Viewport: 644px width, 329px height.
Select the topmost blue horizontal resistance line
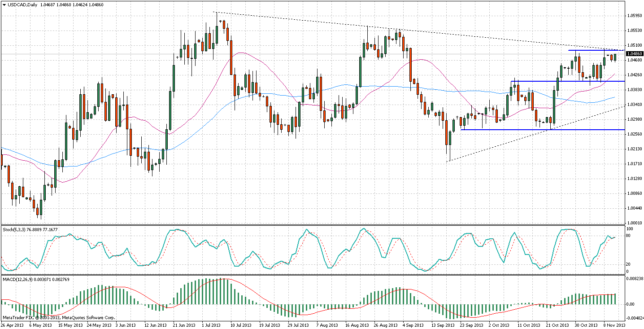596,50
